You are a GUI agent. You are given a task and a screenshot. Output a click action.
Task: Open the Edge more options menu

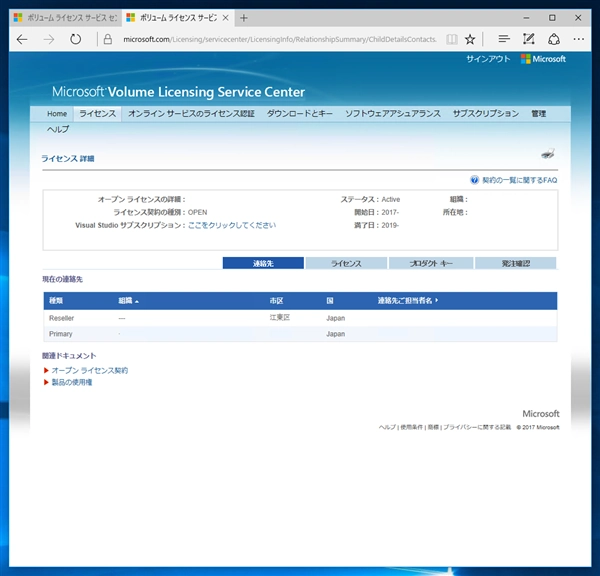(x=579, y=39)
